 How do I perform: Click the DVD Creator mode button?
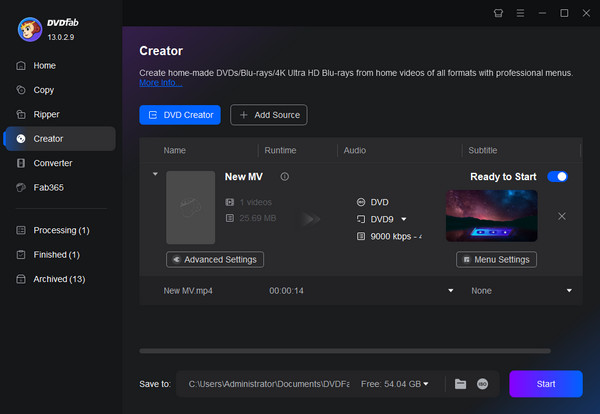(x=180, y=115)
